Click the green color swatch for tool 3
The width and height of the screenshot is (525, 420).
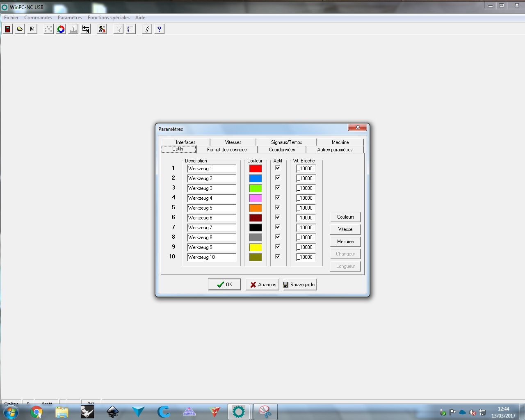255,188
